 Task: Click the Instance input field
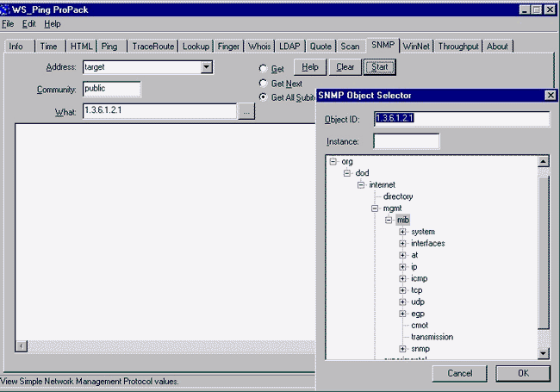click(407, 141)
